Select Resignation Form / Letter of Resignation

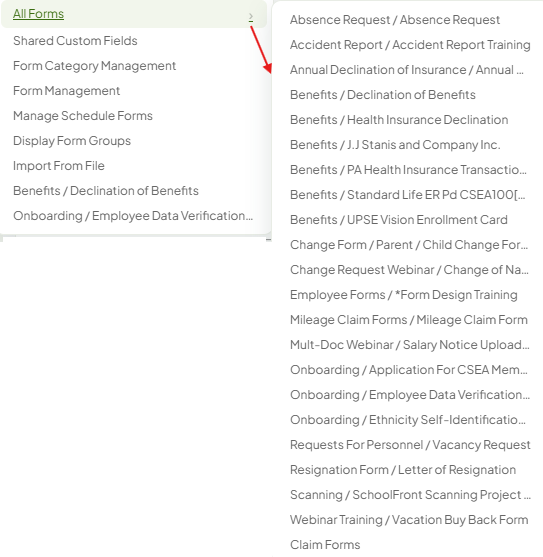[x=403, y=470]
